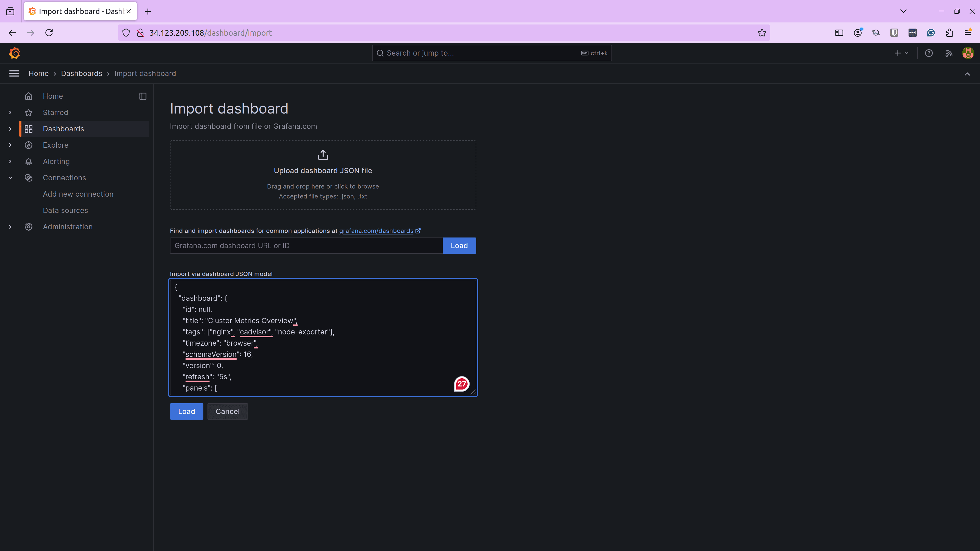Grab the textarea resize handle
This screenshot has height=551, width=980.
tap(473, 392)
